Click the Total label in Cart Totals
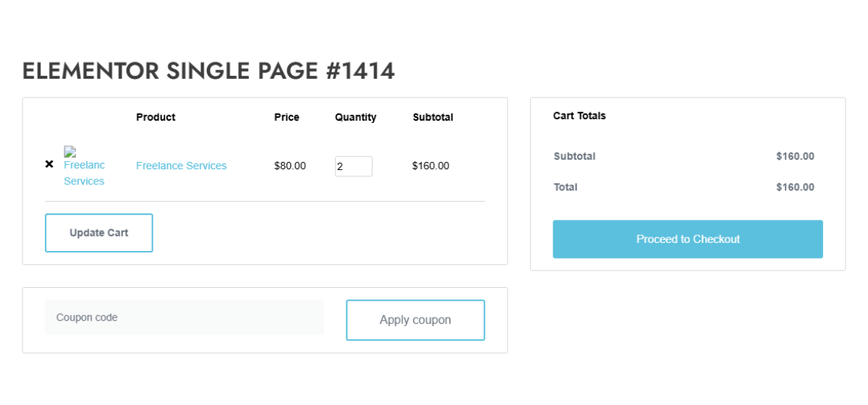 coord(566,187)
